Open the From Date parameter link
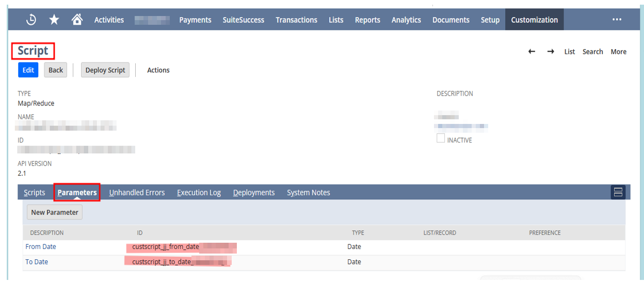 pos(41,247)
